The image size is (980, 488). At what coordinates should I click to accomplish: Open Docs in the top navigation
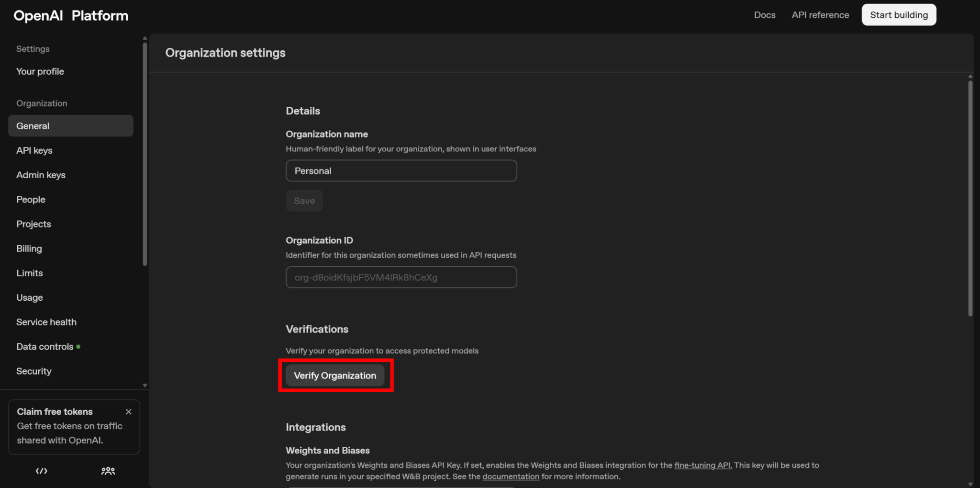click(x=764, y=15)
